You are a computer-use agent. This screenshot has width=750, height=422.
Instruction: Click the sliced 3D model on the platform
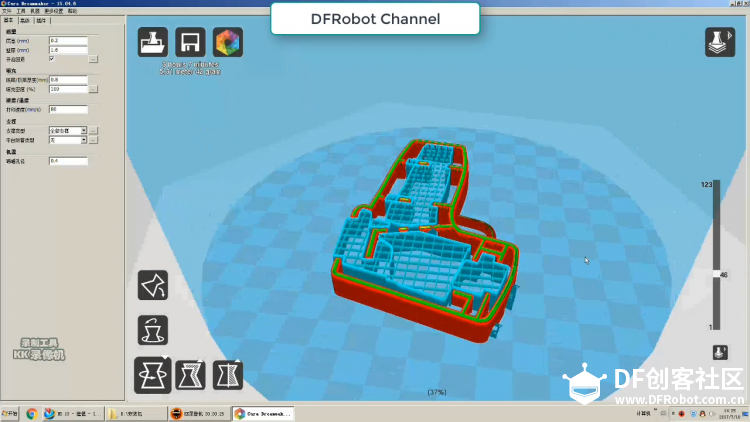point(423,239)
